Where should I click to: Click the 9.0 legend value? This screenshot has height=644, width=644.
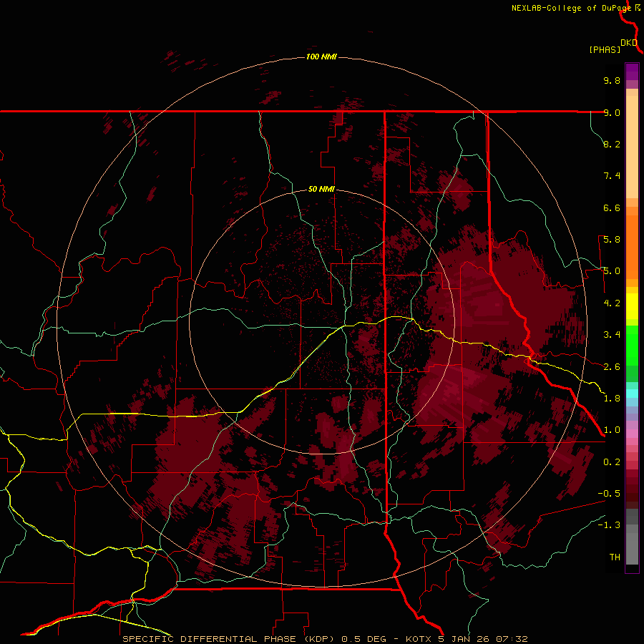tap(612, 112)
